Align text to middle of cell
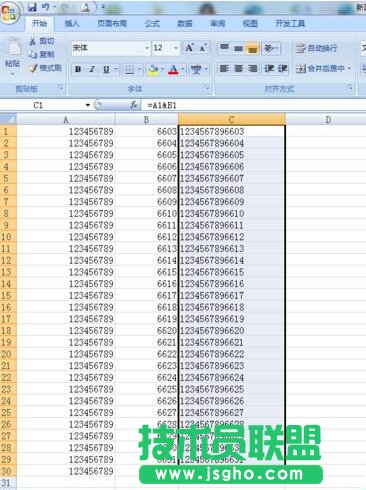Image resolution: width=366 pixels, height=490 pixels. pos(238,48)
